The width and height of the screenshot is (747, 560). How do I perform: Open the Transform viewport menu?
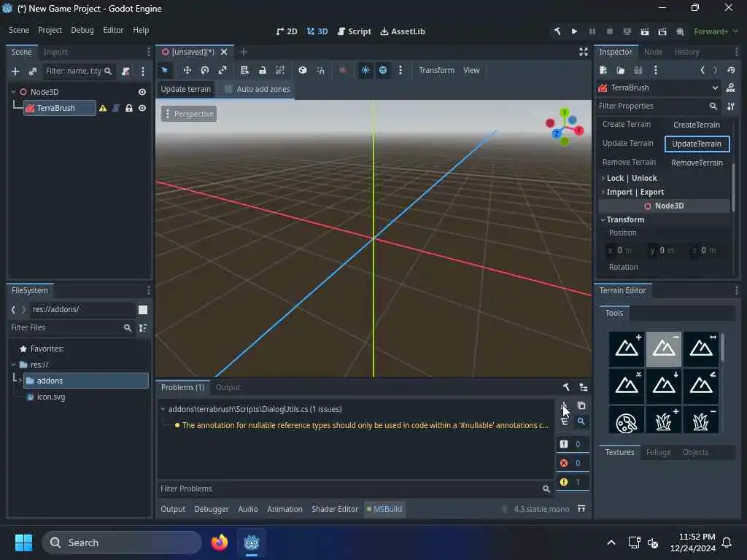[x=436, y=70]
